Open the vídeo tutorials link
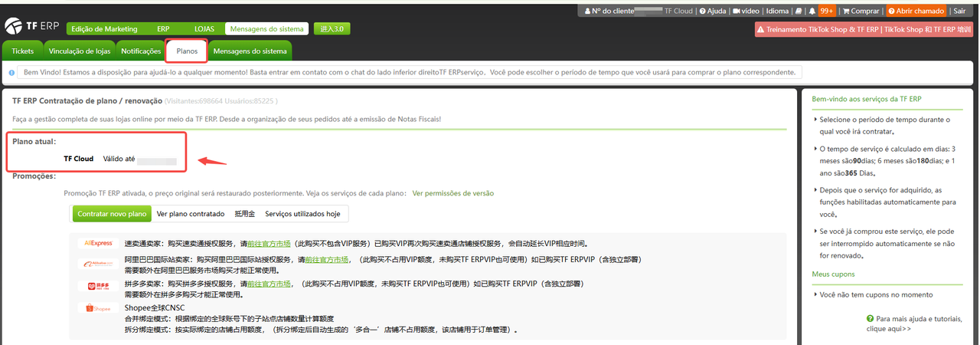The height and width of the screenshot is (345, 980). (x=746, y=11)
